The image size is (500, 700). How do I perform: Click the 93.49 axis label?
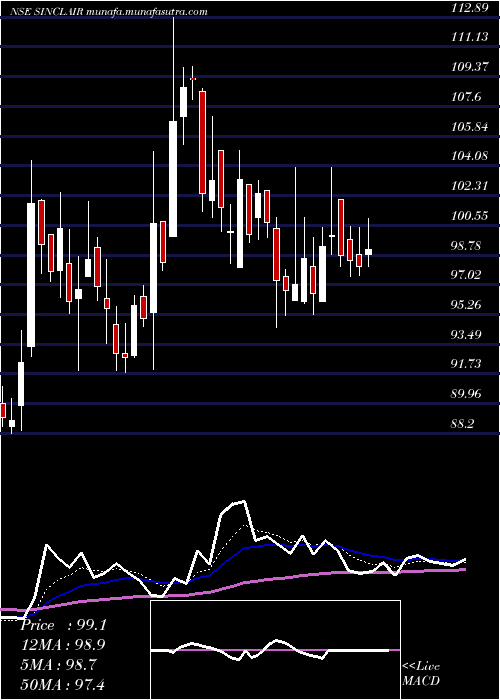pyautogui.click(x=466, y=334)
